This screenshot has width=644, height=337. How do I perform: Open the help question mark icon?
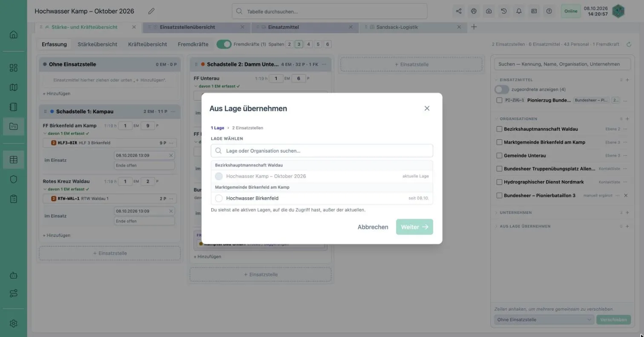point(549,12)
